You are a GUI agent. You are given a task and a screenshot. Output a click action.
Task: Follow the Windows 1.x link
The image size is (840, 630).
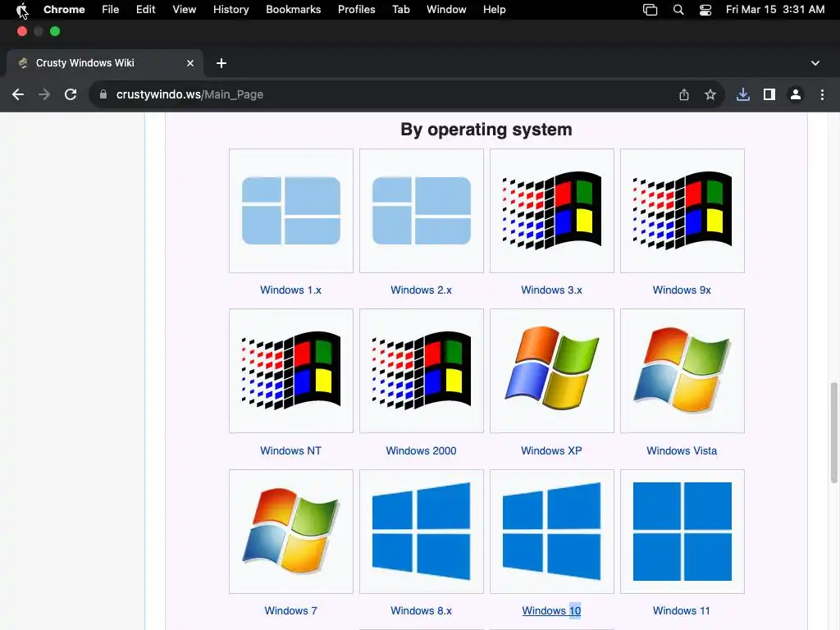tap(291, 290)
